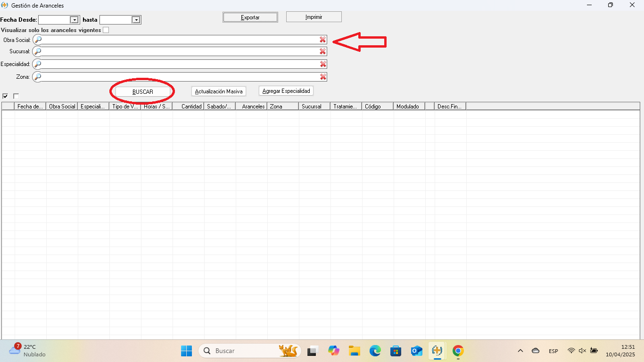Viewport: 644px width, 362px height.
Task: Uncheck the checked box above the grid
Action: (5, 96)
